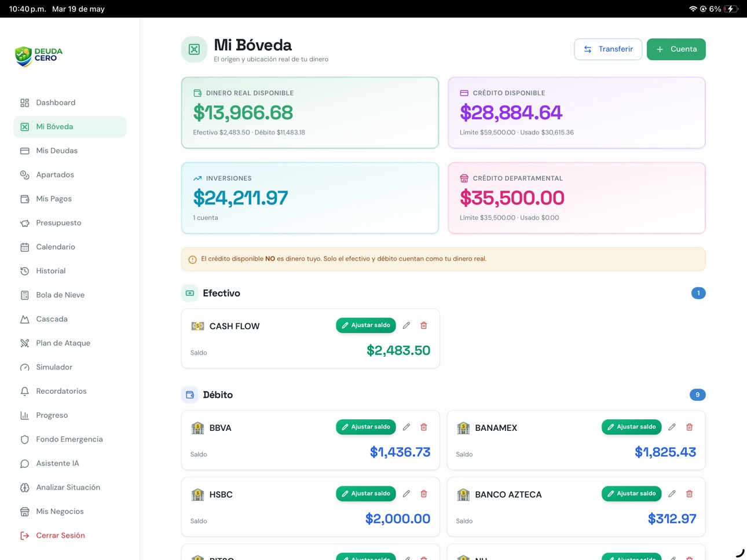Click the Recordatorios bell icon
Viewport: 747px width, 560px height.
[x=24, y=391]
